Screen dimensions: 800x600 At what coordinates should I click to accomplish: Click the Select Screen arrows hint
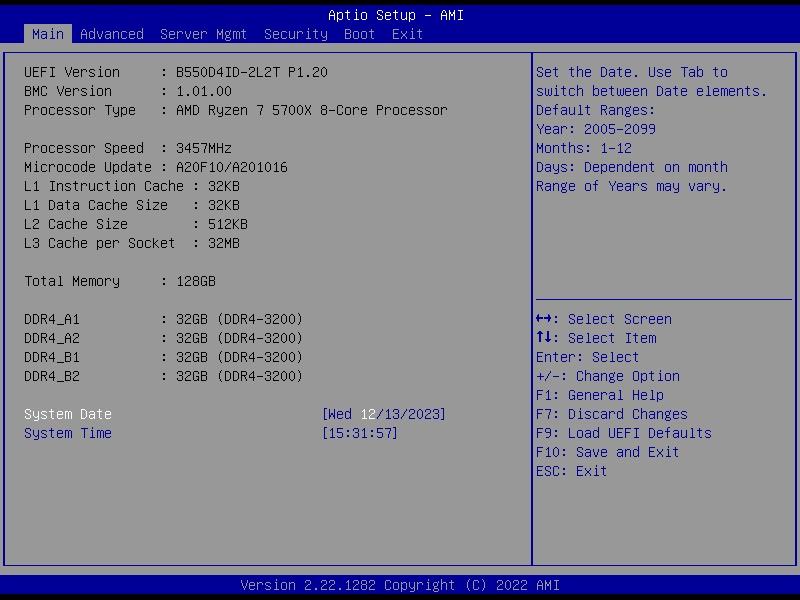coord(604,319)
